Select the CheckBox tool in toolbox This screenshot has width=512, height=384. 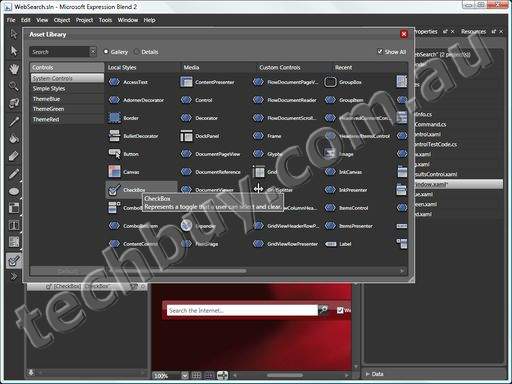coord(14,261)
